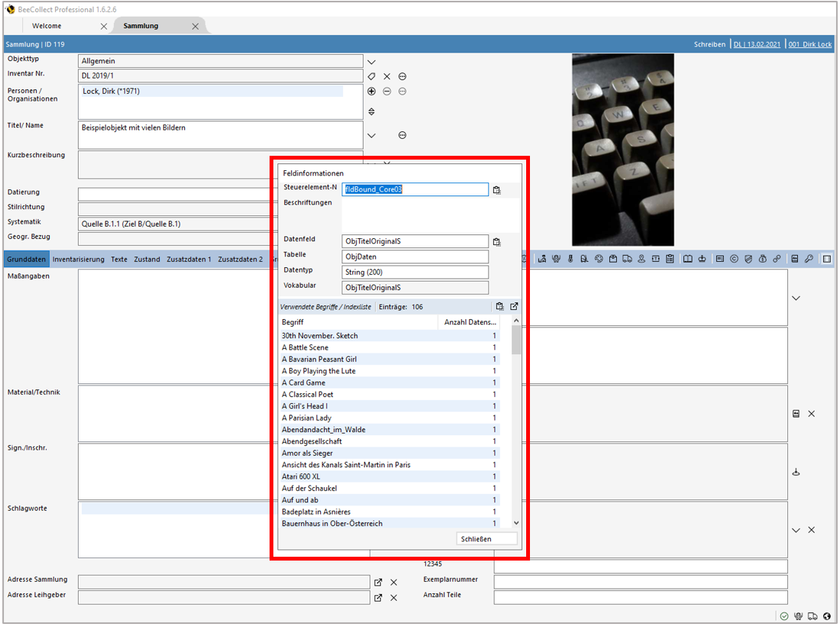The image size is (840, 627).
Task: Add a person with the plus icon
Action: point(372,91)
